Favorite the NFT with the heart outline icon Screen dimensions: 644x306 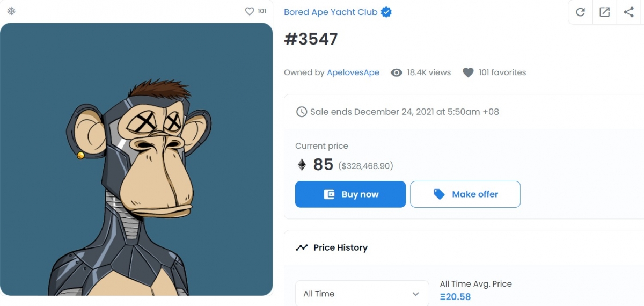point(249,11)
